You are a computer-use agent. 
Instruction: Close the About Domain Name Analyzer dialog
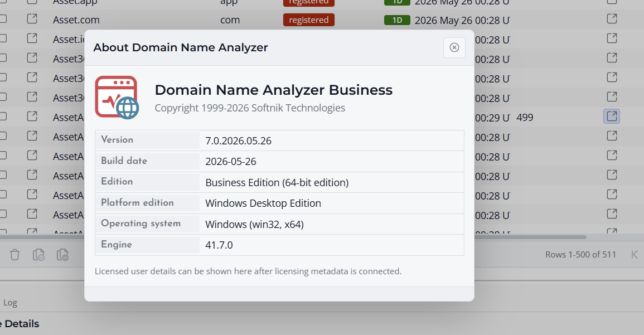tap(454, 47)
